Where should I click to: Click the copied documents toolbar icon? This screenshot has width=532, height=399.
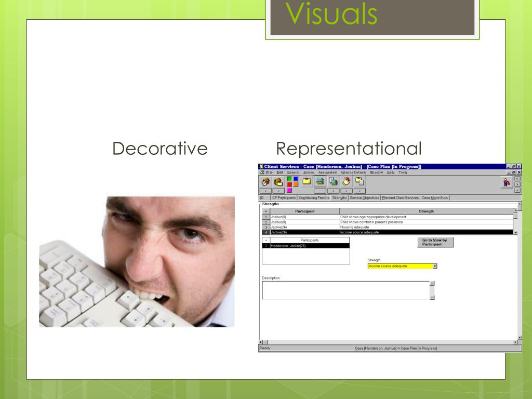pos(360,181)
